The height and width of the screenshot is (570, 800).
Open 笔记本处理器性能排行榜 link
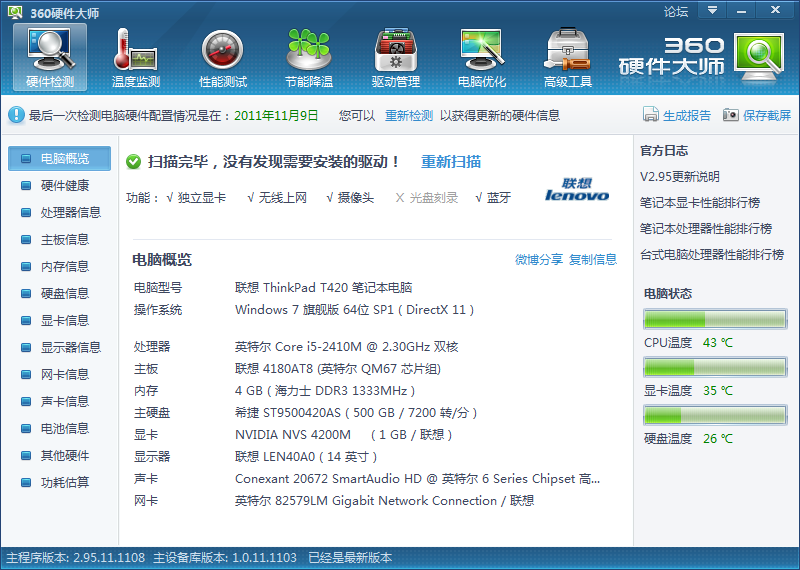click(x=706, y=229)
